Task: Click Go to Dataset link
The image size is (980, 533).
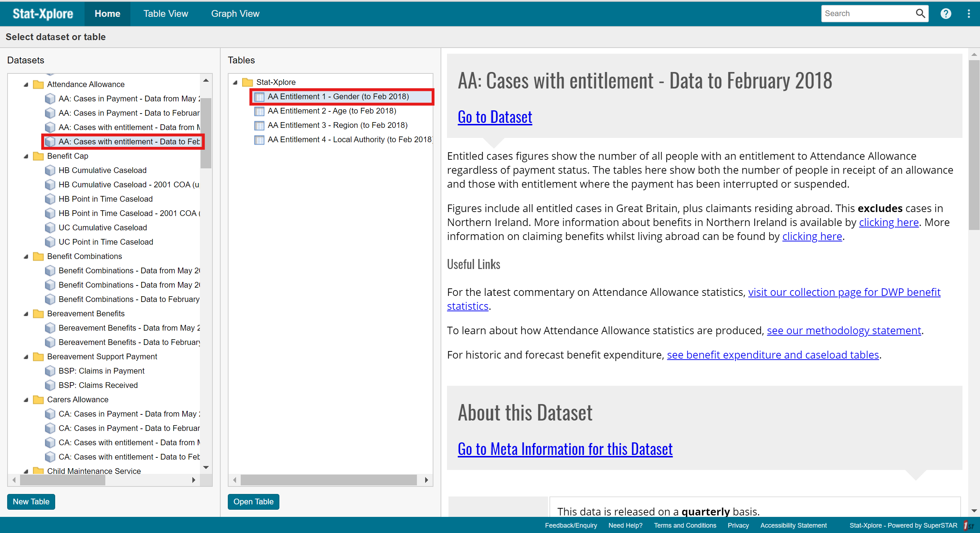Action: coord(494,117)
